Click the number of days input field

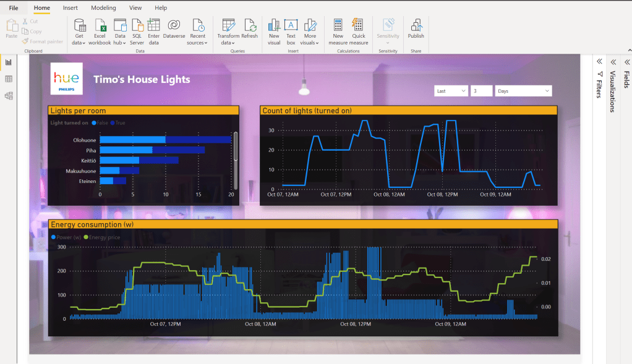[481, 91]
